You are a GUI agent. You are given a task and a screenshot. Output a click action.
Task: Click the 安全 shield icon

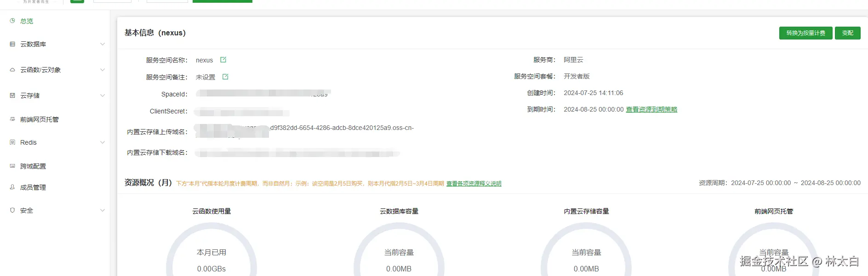pos(12,210)
